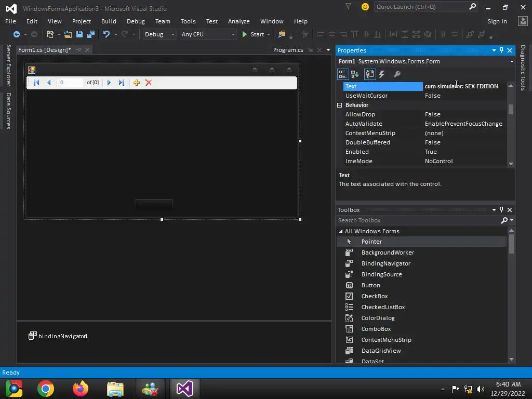Click the Find in Files icon
Screen dimensions: 532x399
click(282, 34)
